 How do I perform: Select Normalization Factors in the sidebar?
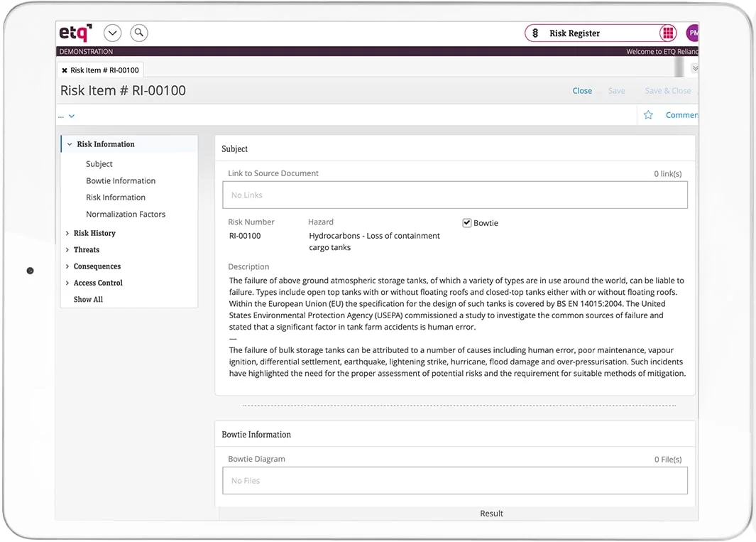(126, 214)
